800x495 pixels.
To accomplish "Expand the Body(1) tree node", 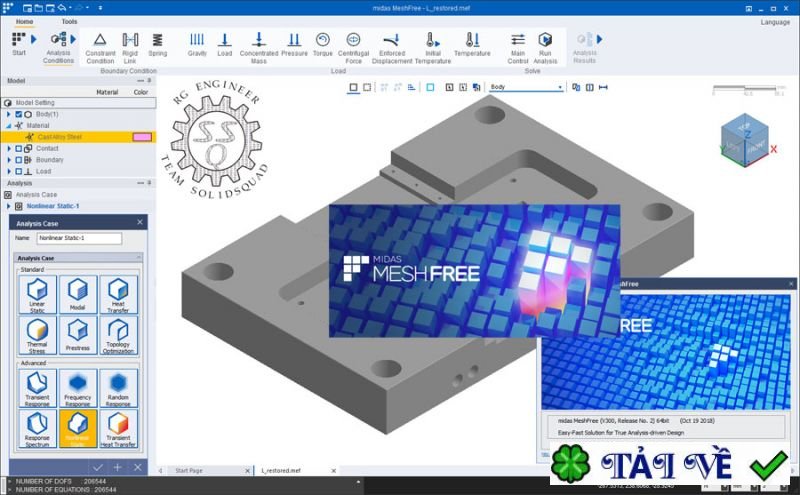I will click(x=9, y=114).
